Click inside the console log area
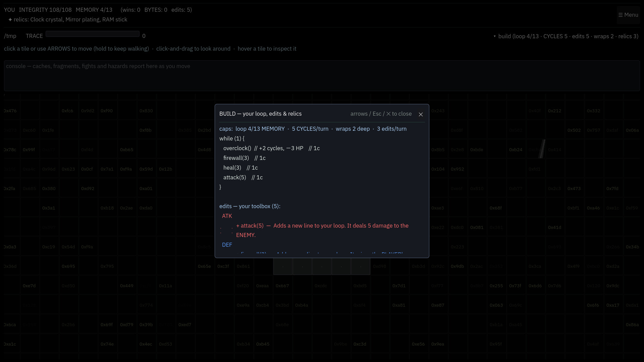The image size is (644, 362). [x=322, y=76]
